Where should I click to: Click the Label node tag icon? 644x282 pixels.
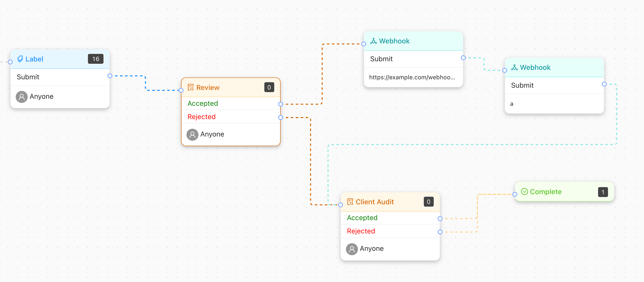20,59
